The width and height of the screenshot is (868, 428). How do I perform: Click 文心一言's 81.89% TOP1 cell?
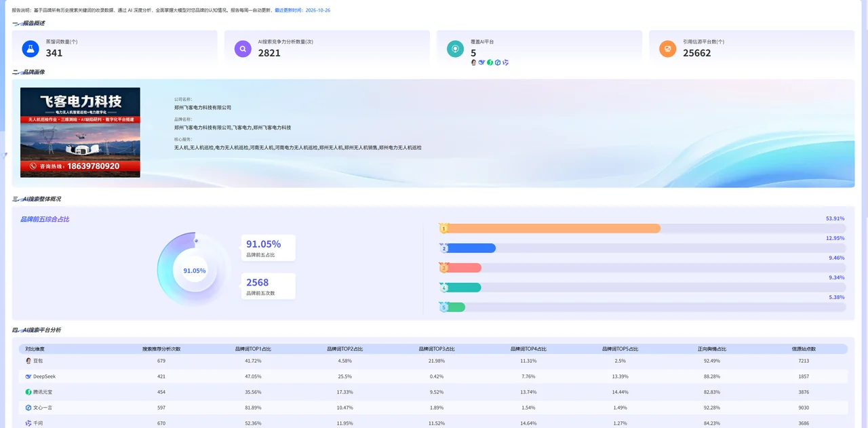(253, 408)
